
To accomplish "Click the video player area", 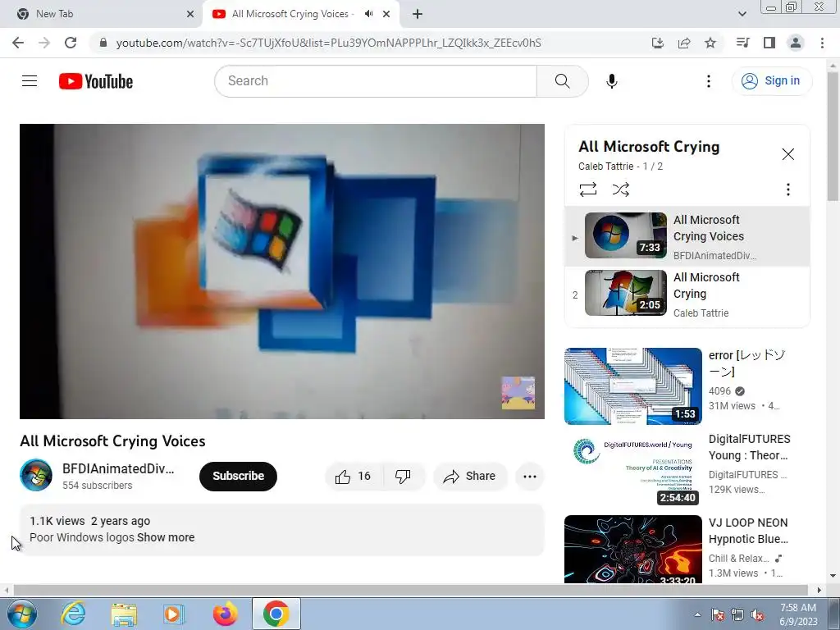I will pyautogui.click(x=282, y=271).
